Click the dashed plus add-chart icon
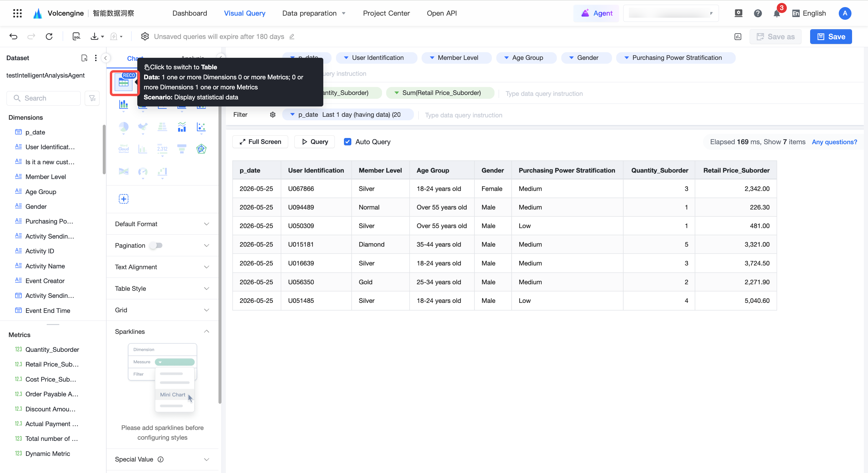Viewport: 868px width, 473px height. (124, 199)
